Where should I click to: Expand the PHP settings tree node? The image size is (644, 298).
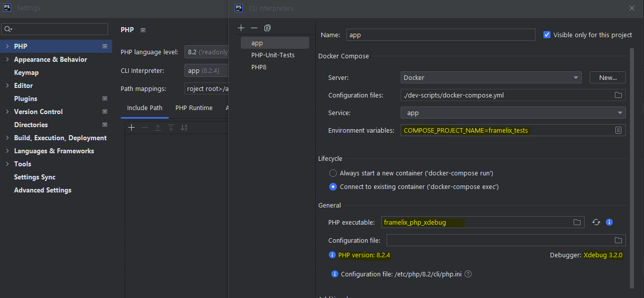click(7, 46)
